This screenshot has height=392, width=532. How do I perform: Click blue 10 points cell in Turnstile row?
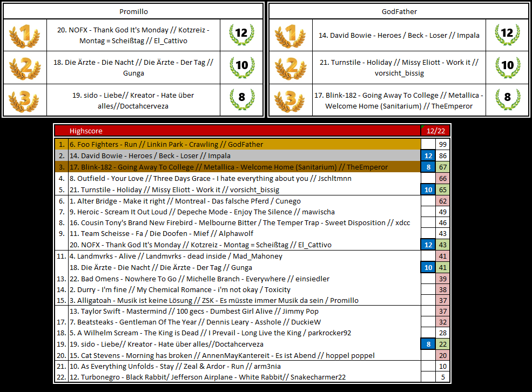pyautogui.click(x=428, y=190)
